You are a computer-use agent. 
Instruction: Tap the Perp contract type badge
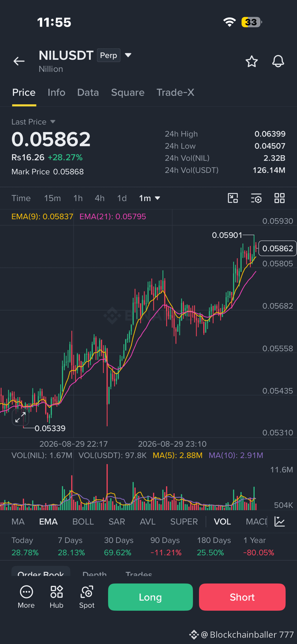(x=109, y=55)
